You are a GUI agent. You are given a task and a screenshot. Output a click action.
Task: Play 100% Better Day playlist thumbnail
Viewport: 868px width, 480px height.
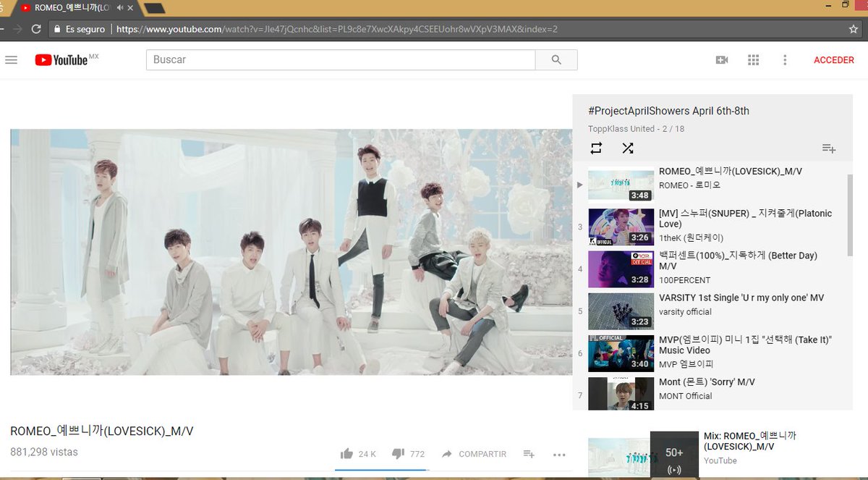[621, 269]
